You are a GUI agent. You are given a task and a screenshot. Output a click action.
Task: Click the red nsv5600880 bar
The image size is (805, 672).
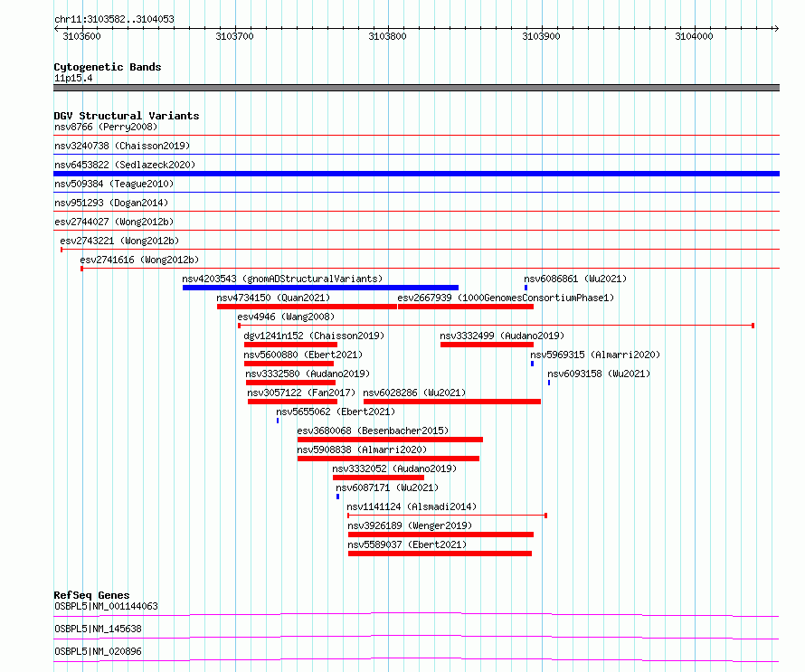click(289, 364)
